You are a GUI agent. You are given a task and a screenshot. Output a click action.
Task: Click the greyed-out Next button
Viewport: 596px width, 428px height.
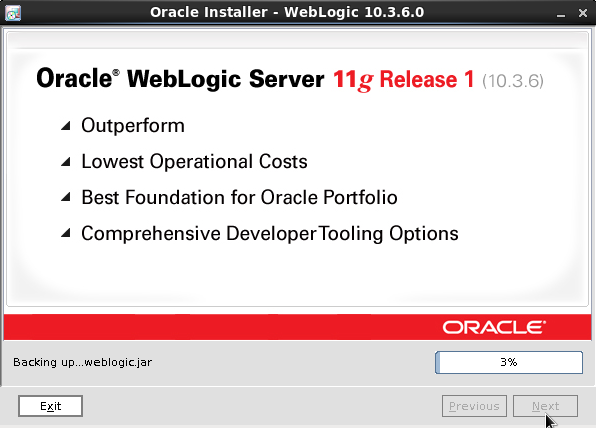click(545, 406)
